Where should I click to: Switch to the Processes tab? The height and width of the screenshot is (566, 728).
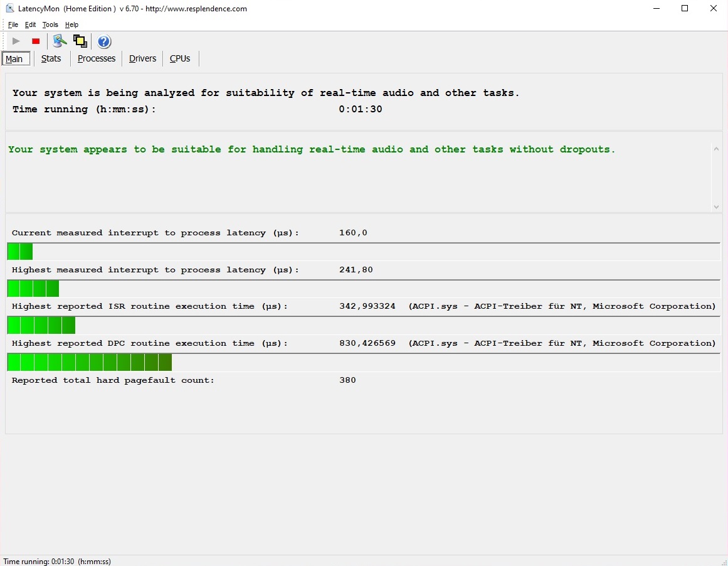(96, 58)
